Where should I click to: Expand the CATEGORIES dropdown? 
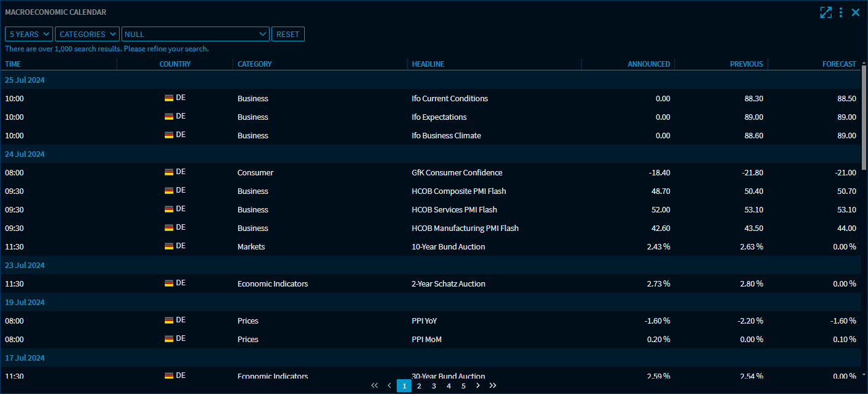87,34
